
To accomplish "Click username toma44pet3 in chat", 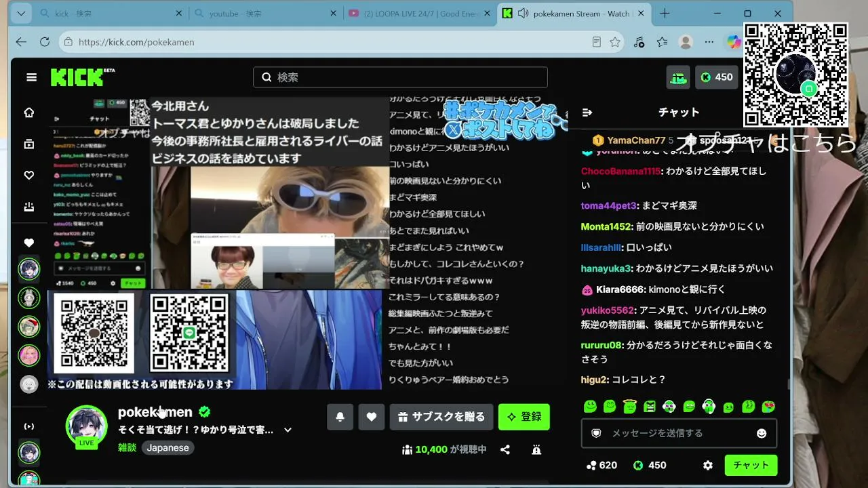I will coord(609,205).
